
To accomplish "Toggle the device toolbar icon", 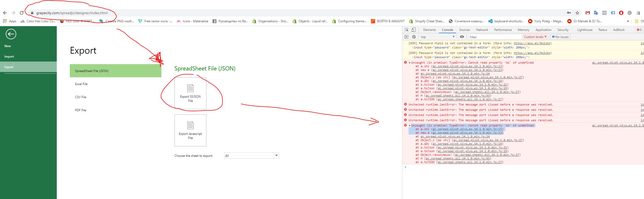I will coord(414,30).
